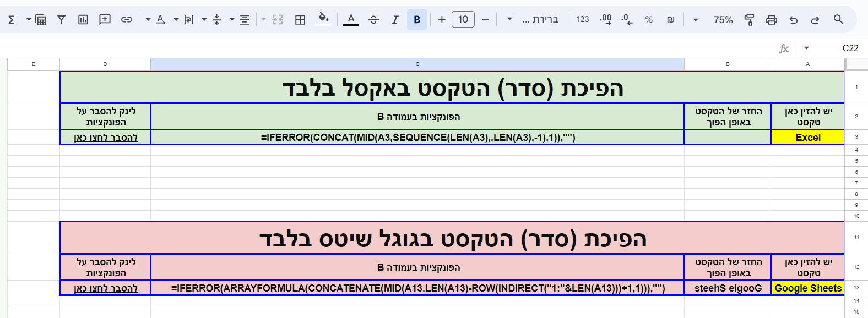Click the name box showing C22
This screenshot has height=318, width=868.
(850, 48)
